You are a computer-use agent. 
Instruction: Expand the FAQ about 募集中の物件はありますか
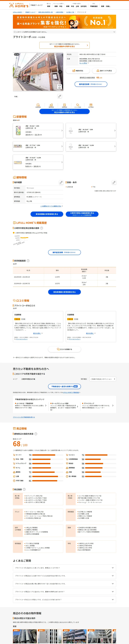[64, 592]
